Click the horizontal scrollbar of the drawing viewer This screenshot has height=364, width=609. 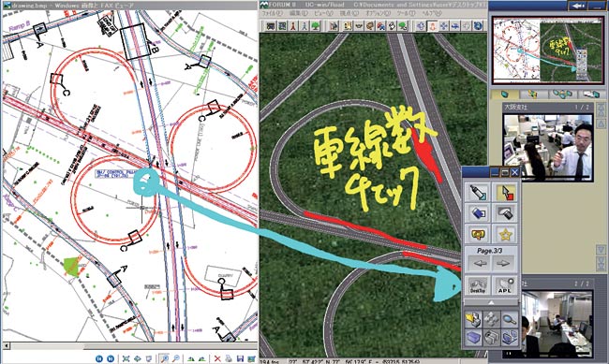[129, 346]
